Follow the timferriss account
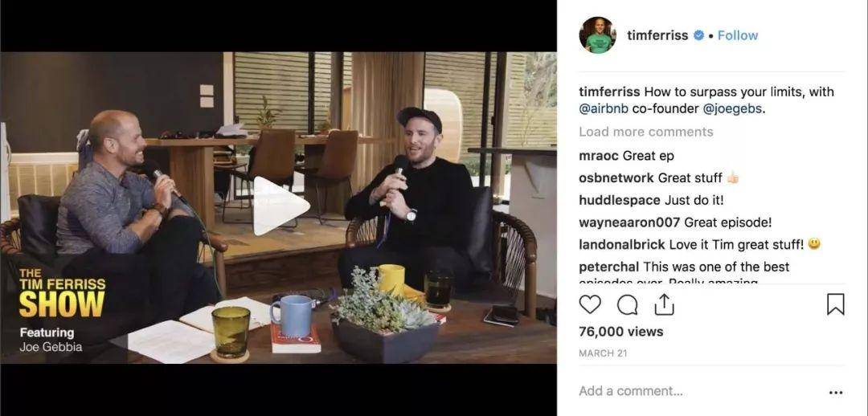The width and height of the screenshot is (868, 416). 737,35
